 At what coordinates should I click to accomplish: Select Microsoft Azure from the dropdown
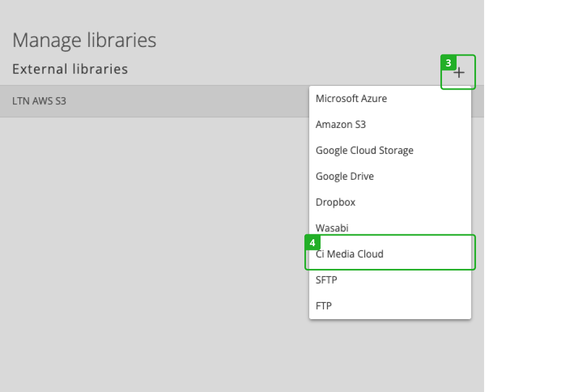click(x=390, y=99)
